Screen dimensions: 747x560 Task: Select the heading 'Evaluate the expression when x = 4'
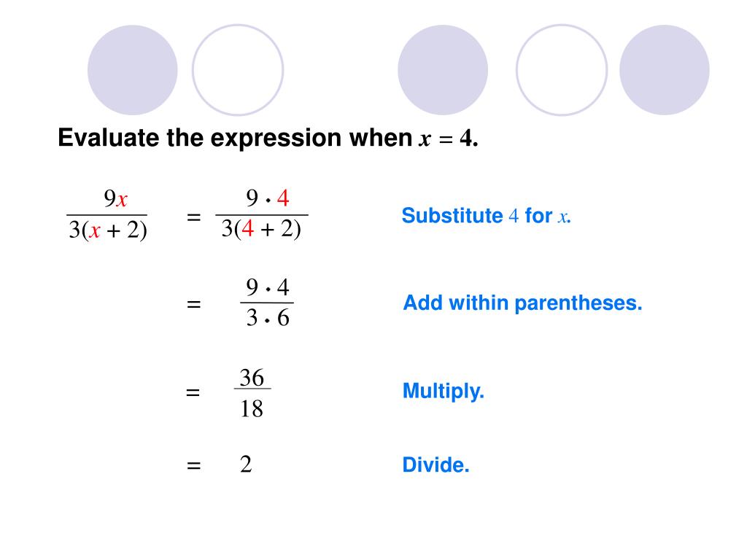268,138
